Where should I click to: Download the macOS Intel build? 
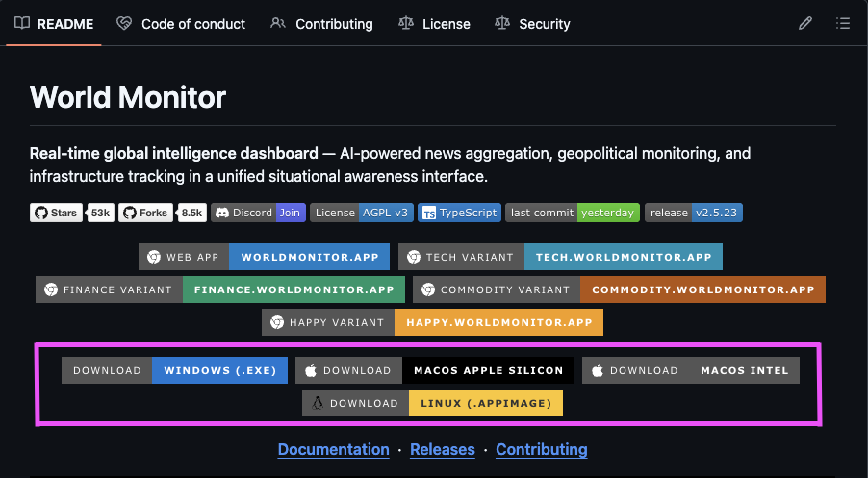tap(691, 370)
